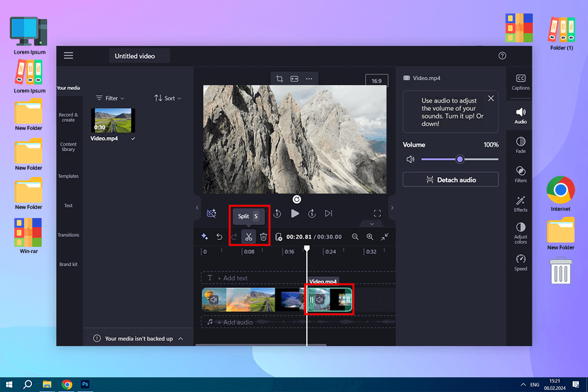Click the Detach audio button
588x392 pixels.
pos(451,179)
